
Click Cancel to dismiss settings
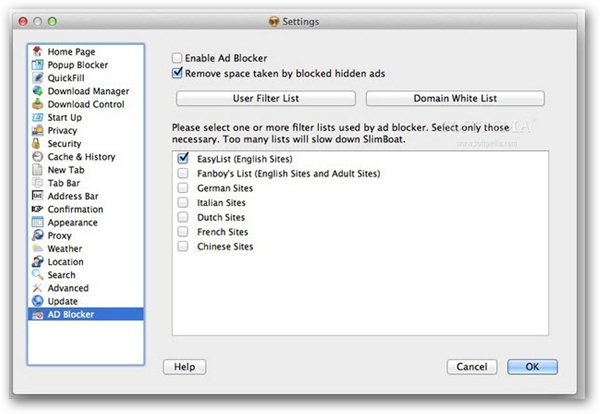[471, 367]
